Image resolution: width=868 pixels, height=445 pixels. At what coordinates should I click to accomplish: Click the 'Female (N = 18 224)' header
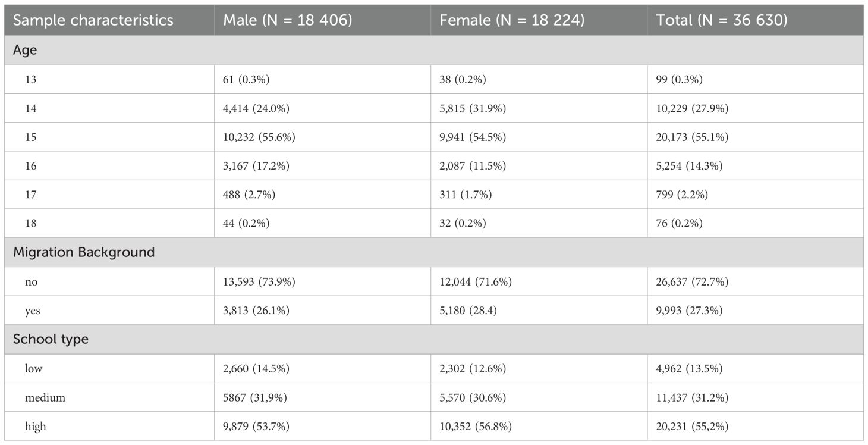tap(512, 20)
